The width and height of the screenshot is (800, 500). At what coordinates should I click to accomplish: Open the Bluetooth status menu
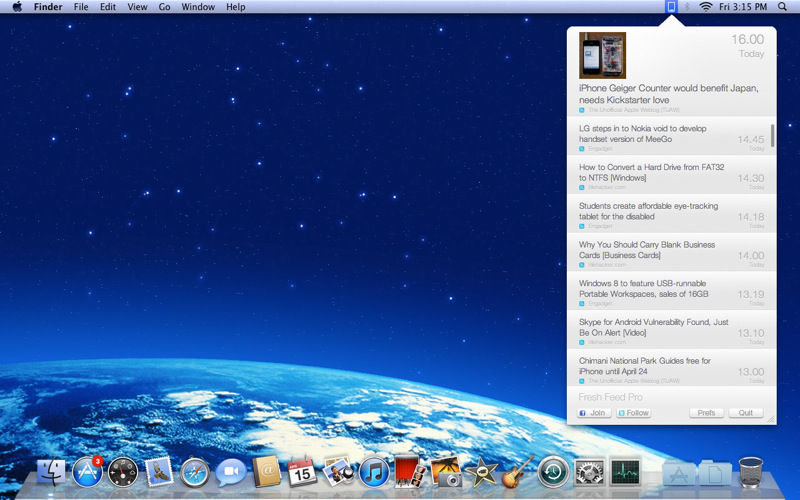coord(687,7)
